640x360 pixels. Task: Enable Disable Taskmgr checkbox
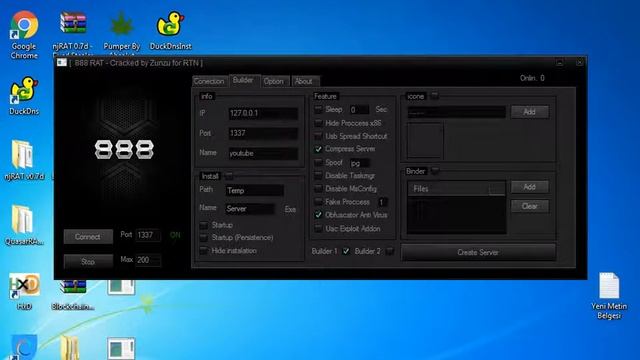tap(318, 176)
